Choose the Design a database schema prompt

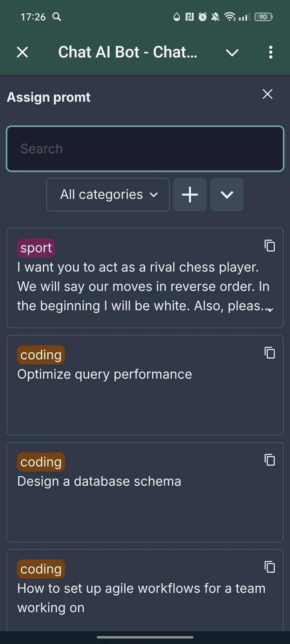coord(99,482)
